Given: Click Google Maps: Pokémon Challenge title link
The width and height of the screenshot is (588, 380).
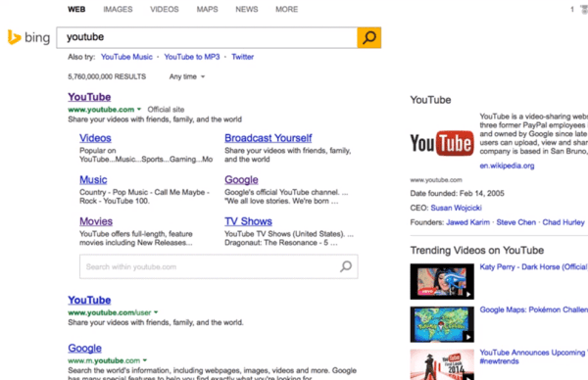Looking at the screenshot, I should click(533, 309).
